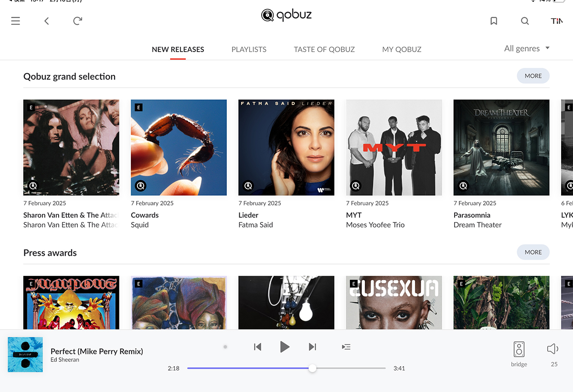Click MORE for Press awards
Image resolution: width=573 pixels, height=392 pixels.
point(533,252)
